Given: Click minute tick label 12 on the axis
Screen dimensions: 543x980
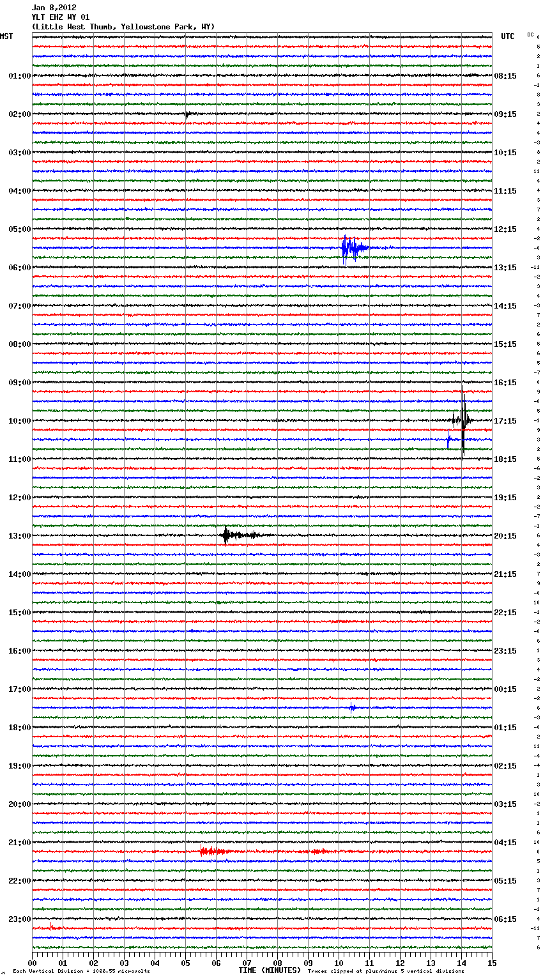Looking at the screenshot, I should (x=400, y=963).
